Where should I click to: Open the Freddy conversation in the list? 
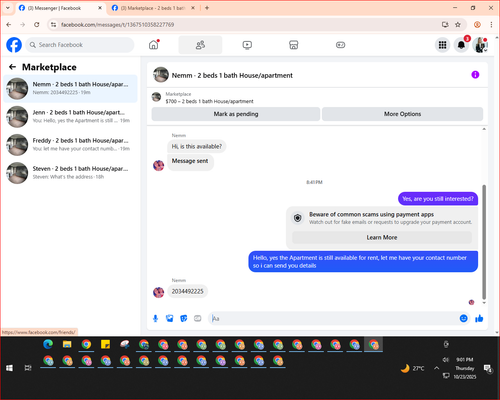point(70,145)
